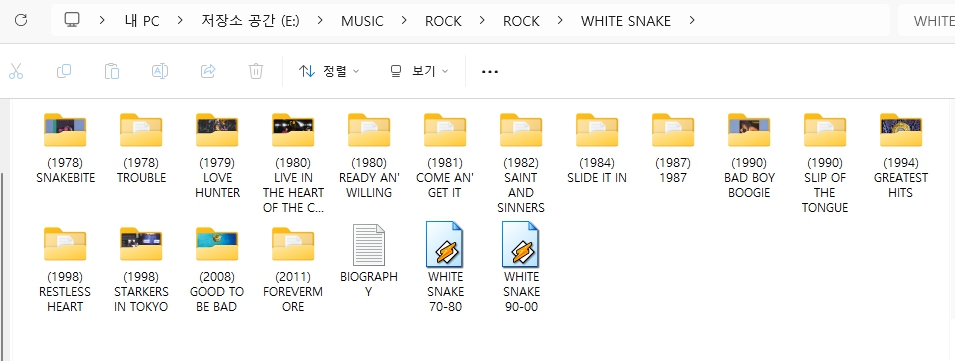Open the 정렬 sort dropdown

pyautogui.click(x=329, y=71)
